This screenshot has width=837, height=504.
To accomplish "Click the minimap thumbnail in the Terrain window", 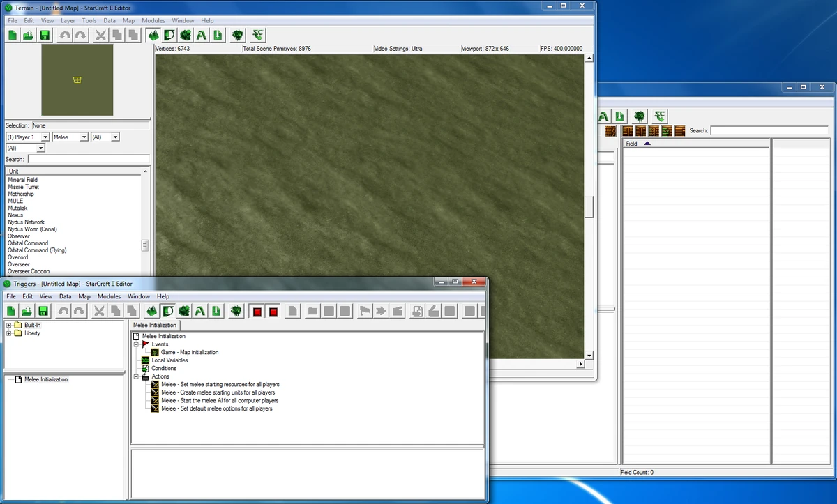I will pos(77,79).
